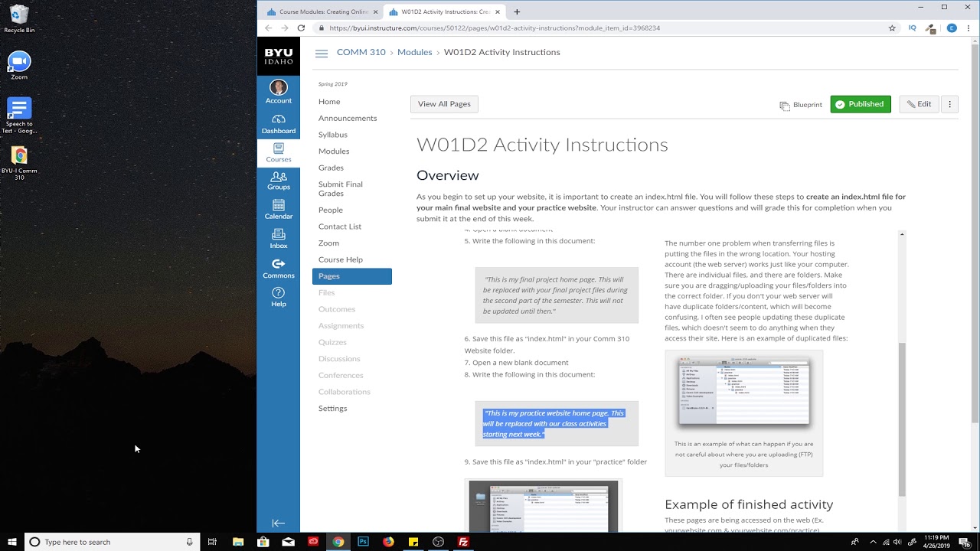This screenshot has height=551, width=980.
Task: Open duplicated files example screenshot thumbnail
Action: coord(743,391)
